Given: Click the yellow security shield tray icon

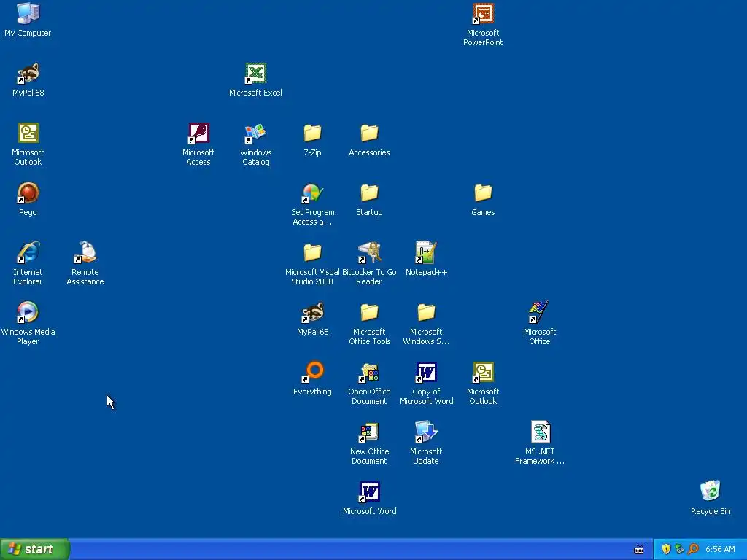Looking at the screenshot, I should click(666, 549).
